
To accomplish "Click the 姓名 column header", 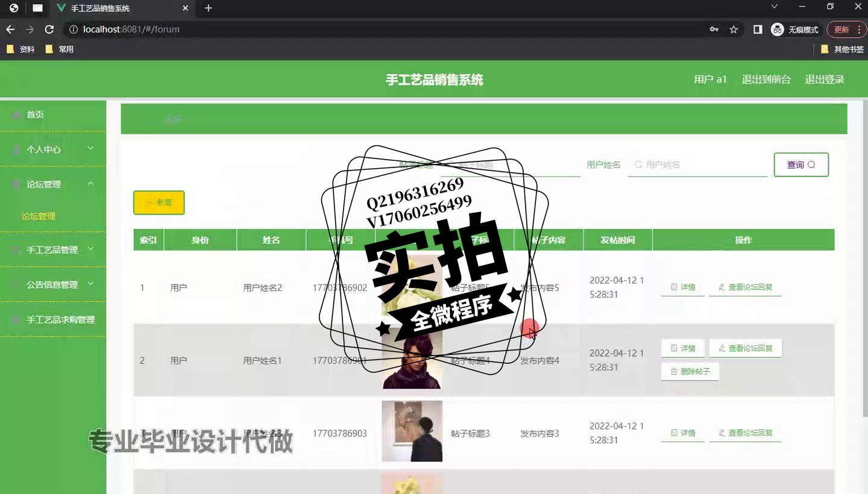I will (x=271, y=240).
